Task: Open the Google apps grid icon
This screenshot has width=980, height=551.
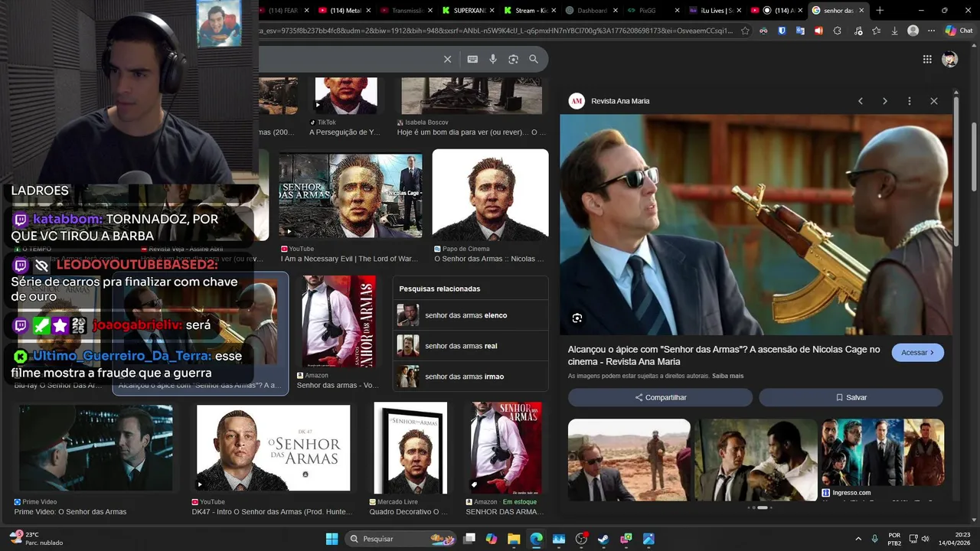Action: click(x=927, y=60)
